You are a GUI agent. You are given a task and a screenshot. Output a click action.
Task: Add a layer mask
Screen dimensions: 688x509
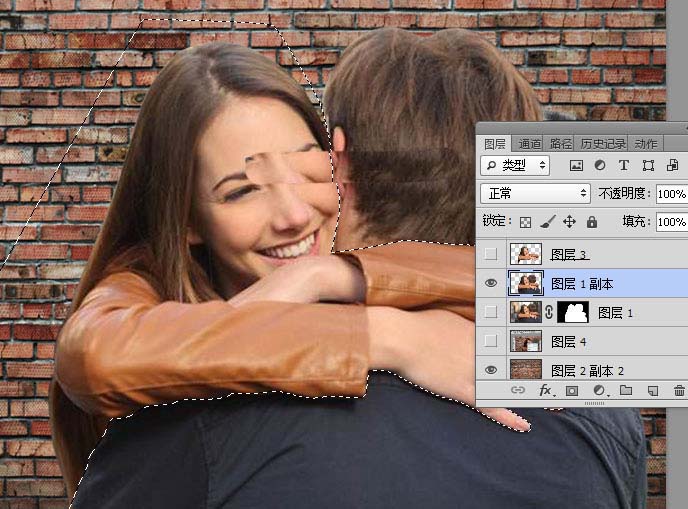572,391
